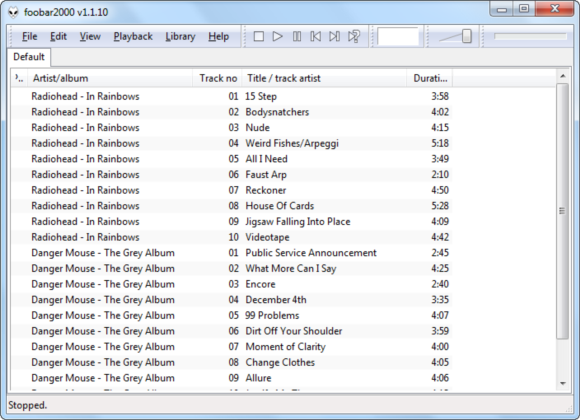
Task: Click the foobar2000 alien icon in title bar
Action: [13, 12]
